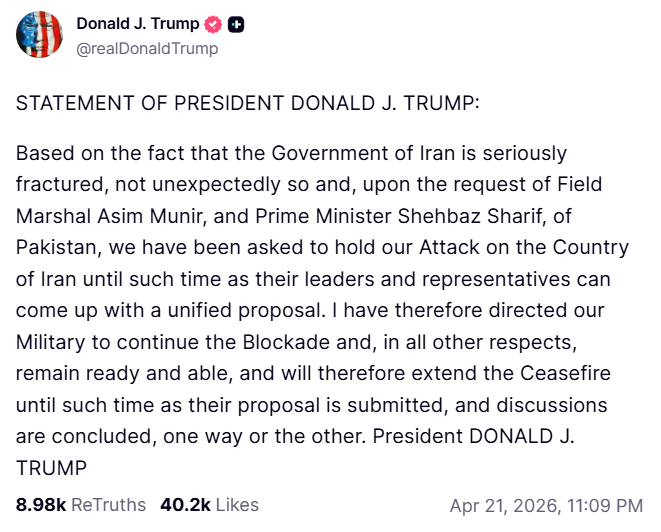The image size is (661, 532).
Task: Click the verified red checkmark badge
Action: click(x=213, y=25)
